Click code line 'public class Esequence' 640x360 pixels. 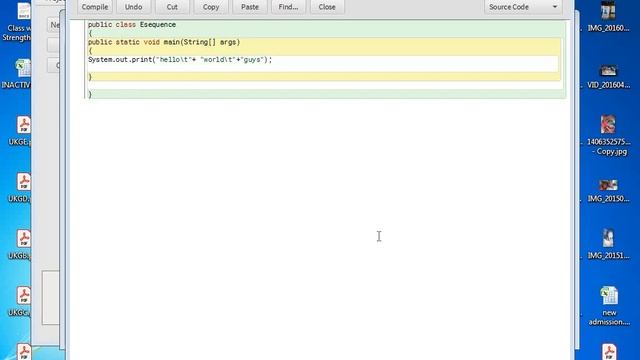(132, 24)
